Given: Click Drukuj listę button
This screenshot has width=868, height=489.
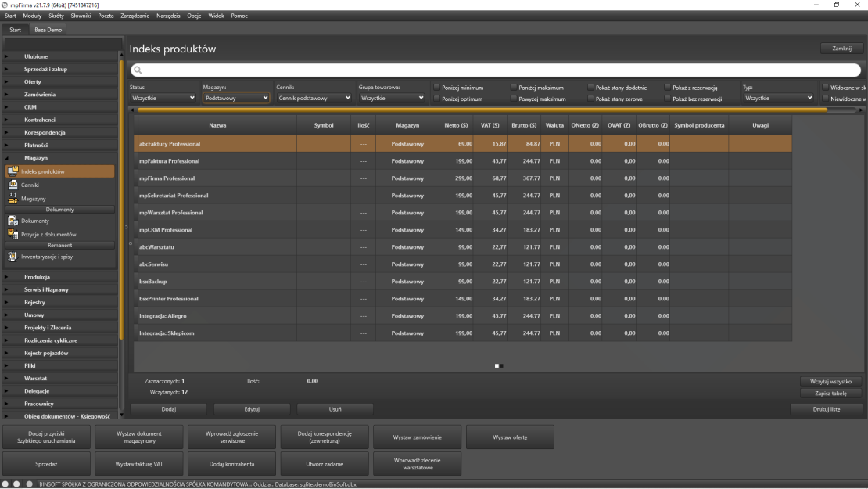Looking at the screenshot, I should (827, 409).
